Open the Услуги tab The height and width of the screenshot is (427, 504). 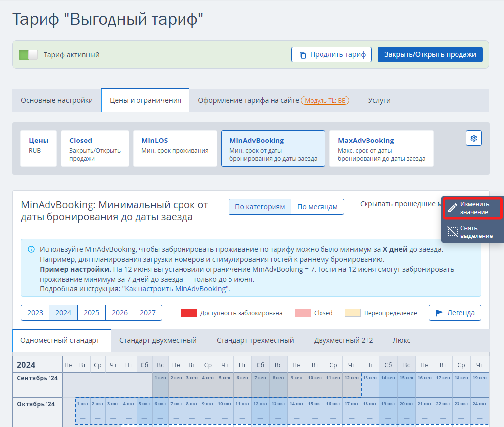coord(379,100)
